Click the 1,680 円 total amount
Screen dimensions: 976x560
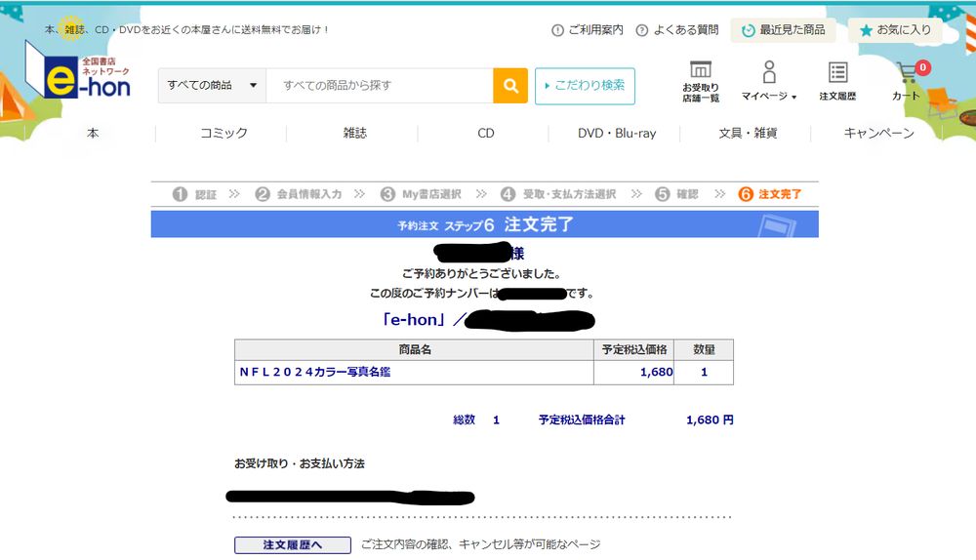(710, 420)
